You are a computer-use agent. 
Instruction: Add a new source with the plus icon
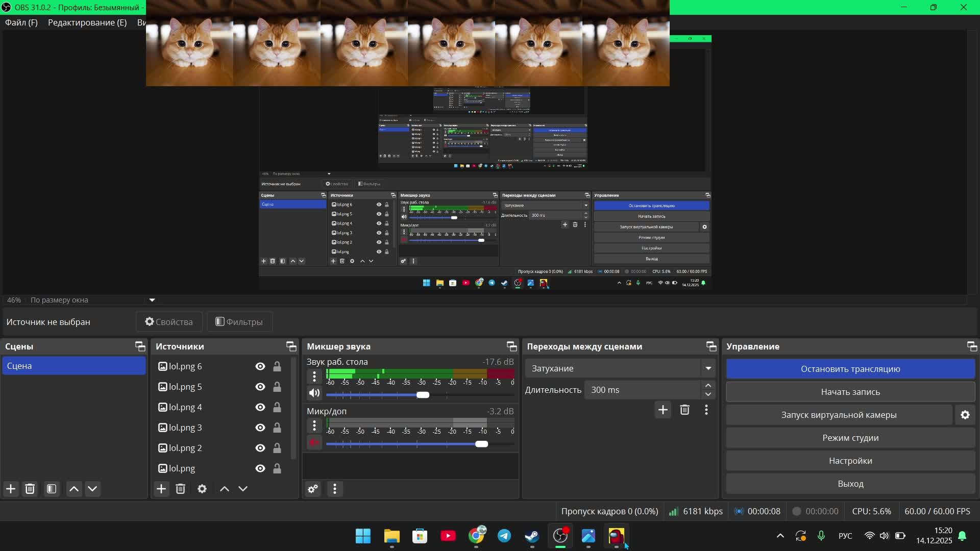[x=161, y=489]
